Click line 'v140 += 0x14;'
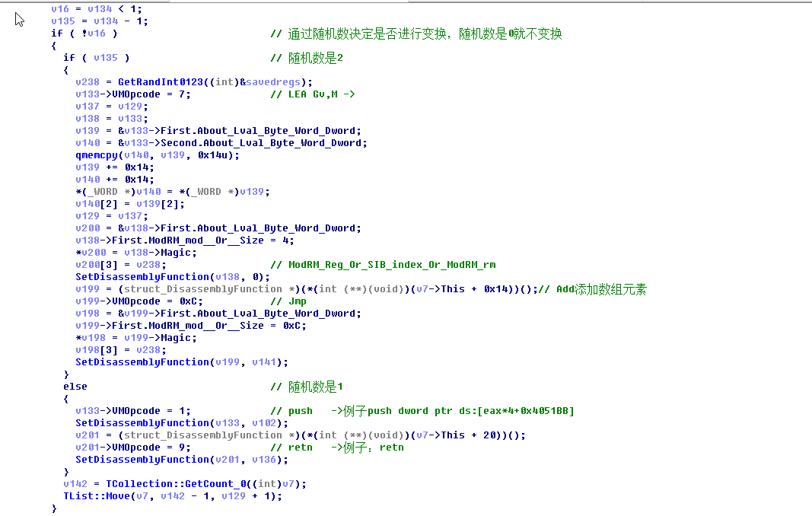The height and width of the screenshot is (516, 812). (x=115, y=180)
